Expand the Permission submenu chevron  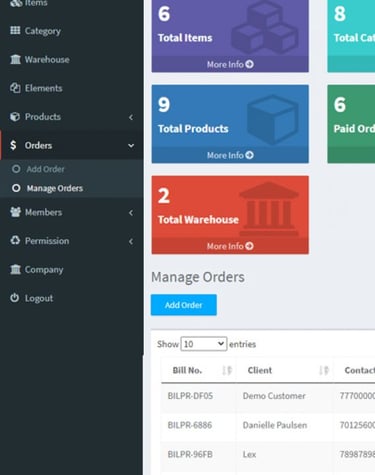click(131, 241)
